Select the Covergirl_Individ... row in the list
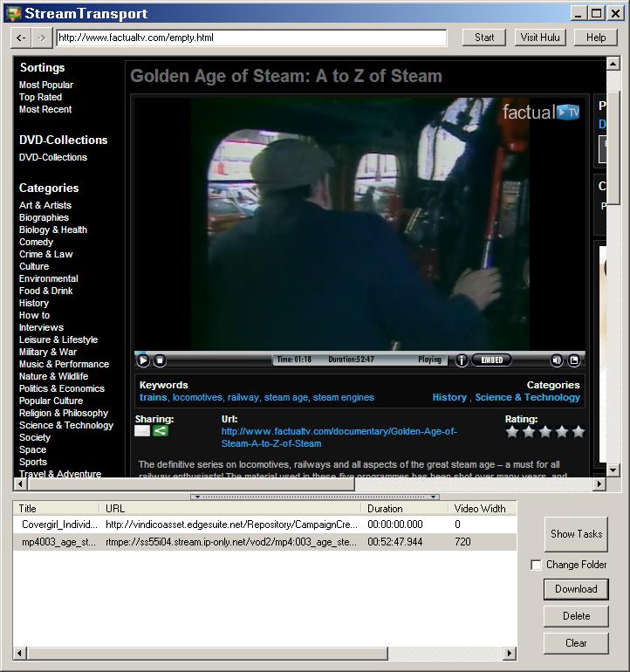 click(264, 525)
